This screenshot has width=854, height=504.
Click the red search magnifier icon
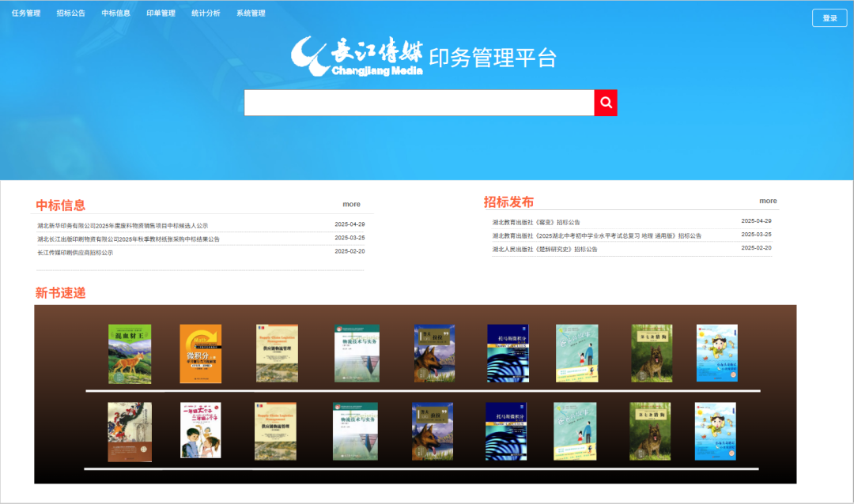click(x=606, y=103)
